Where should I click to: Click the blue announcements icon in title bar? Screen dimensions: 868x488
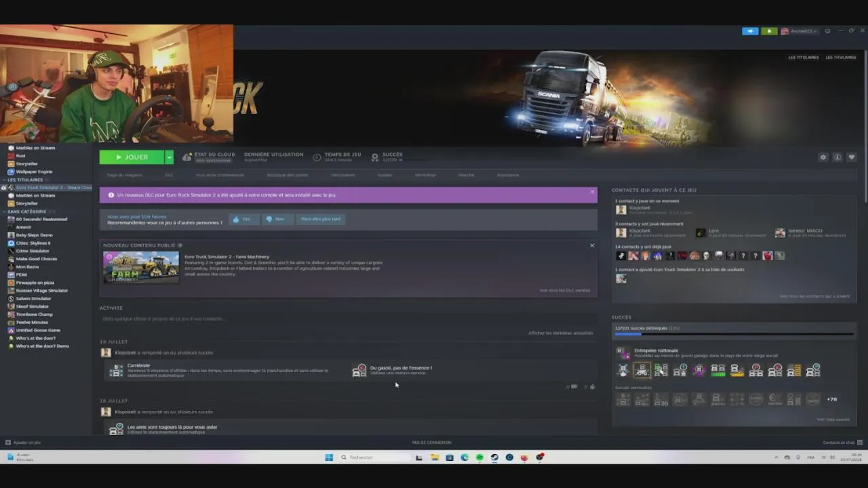pyautogui.click(x=750, y=31)
